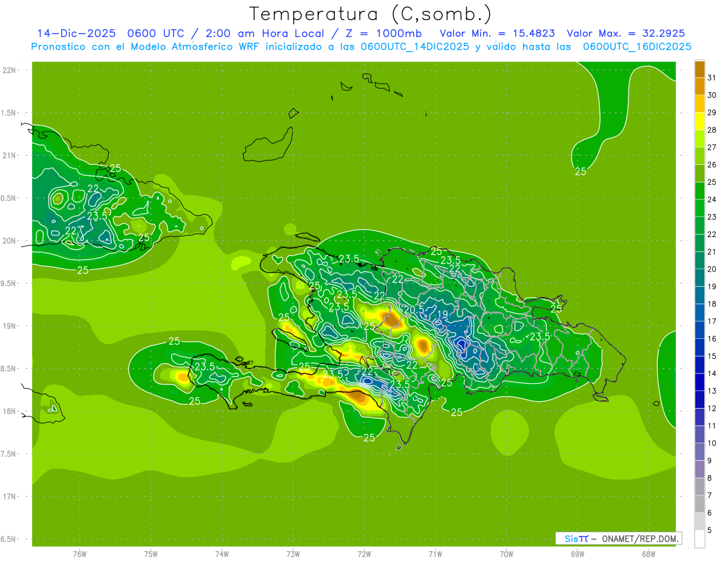Click the '19' contour label over Hispaniola
Viewport: 728px width, 562px height.
click(442, 314)
